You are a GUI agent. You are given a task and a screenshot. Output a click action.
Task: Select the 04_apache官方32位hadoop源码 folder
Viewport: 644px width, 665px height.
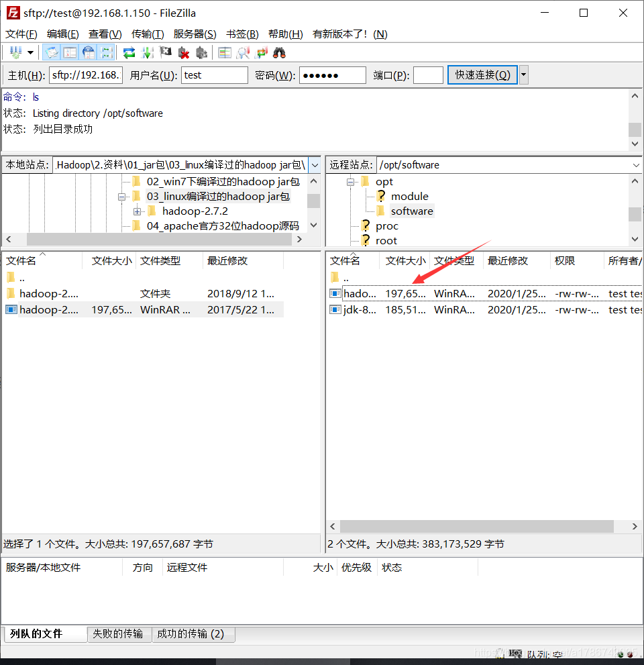click(223, 226)
